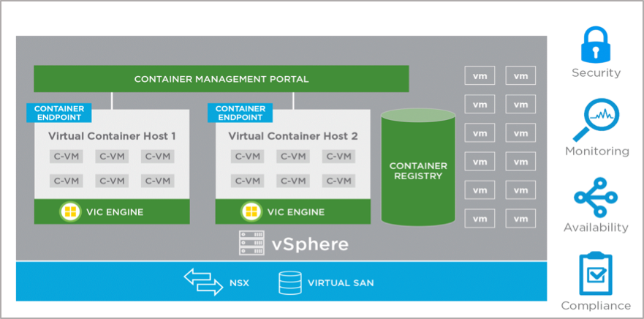The image size is (644, 319).
Task: Select the NSX arrows icon
Action: click(203, 282)
